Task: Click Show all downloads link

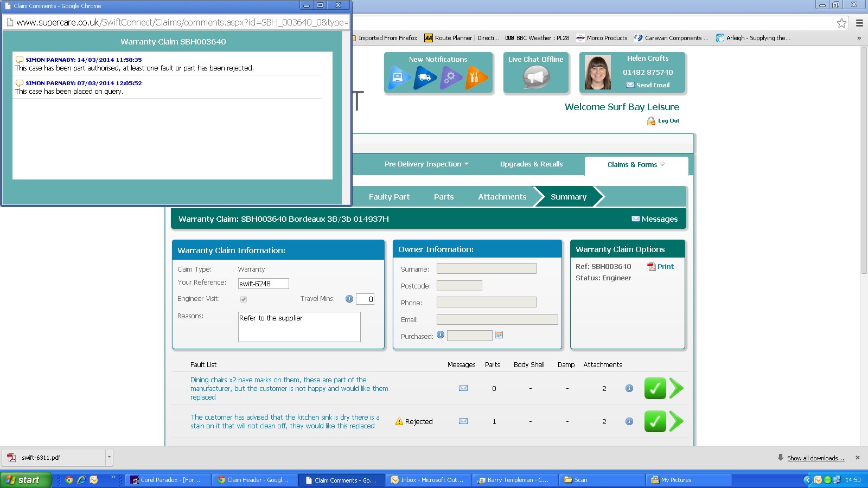Action: (815, 458)
